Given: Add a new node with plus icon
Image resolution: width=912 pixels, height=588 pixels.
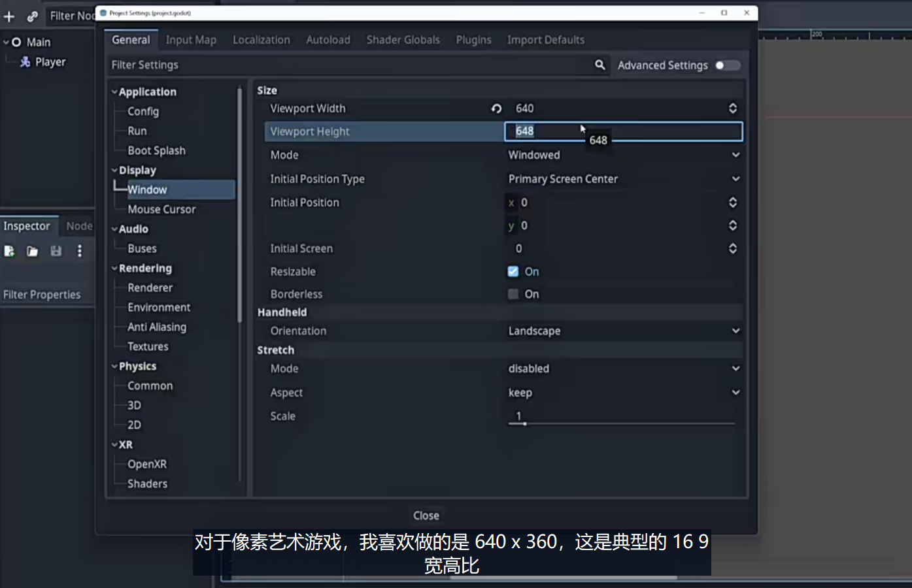Looking at the screenshot, I should [9, 16].
